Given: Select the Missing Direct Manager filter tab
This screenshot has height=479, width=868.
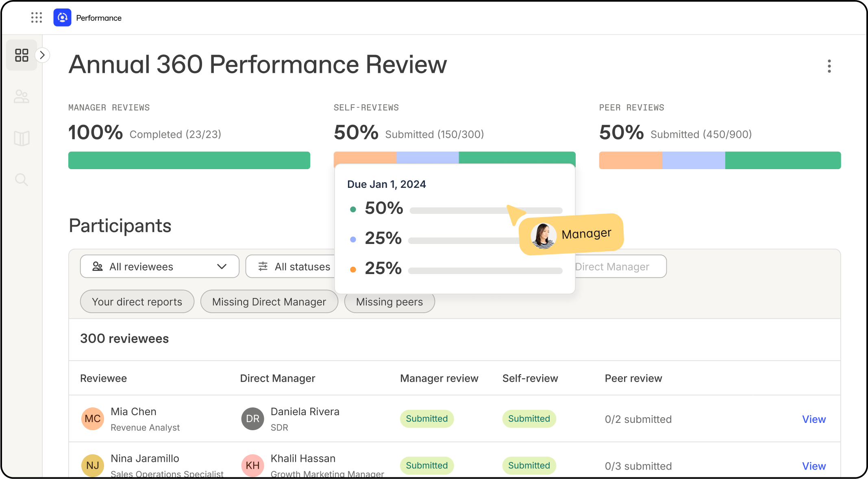Looking at the screenshot, I should (269, 302).
